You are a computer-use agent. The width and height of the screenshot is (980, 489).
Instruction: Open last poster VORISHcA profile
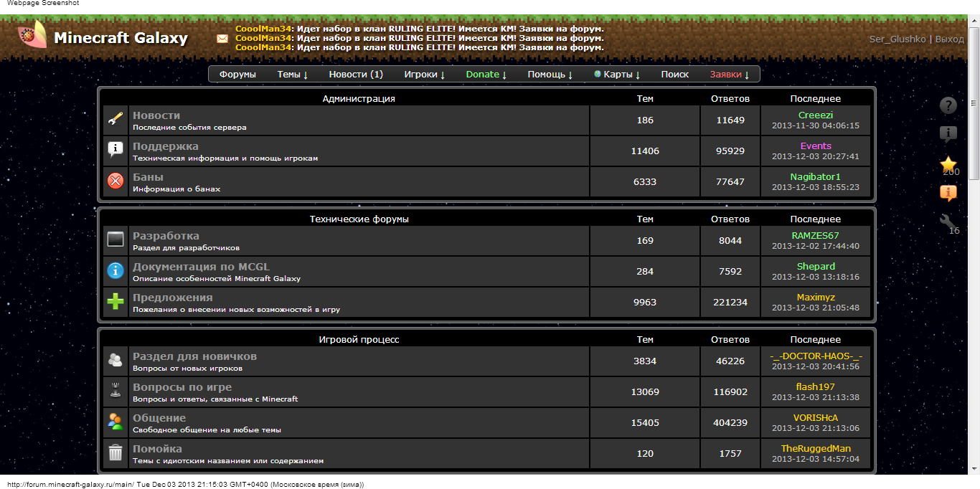pyautogui.click(x=816, y=417)
